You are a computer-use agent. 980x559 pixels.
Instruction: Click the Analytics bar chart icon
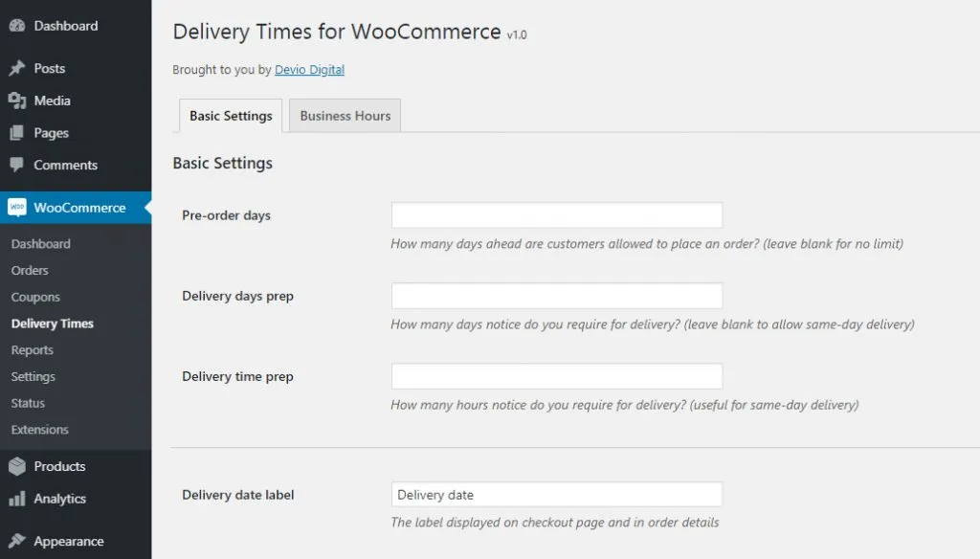(x=17, y=499)
